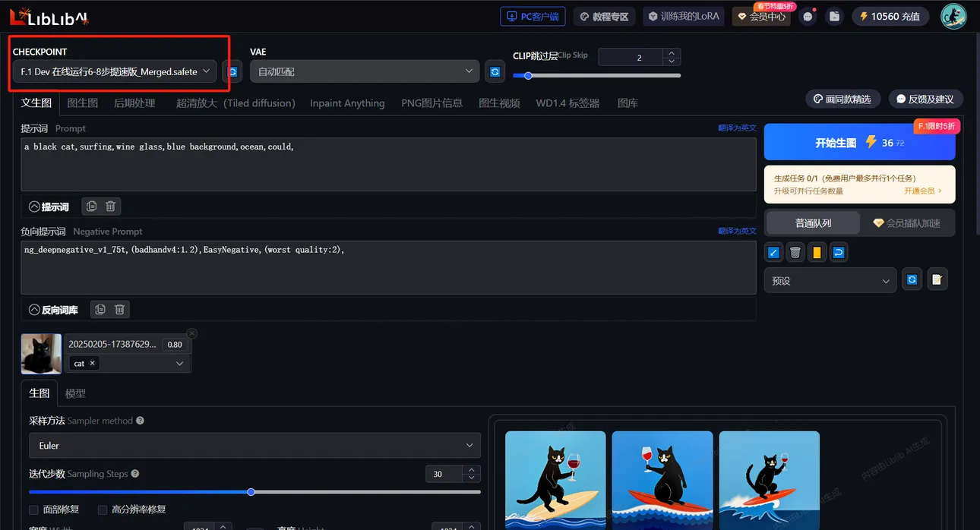
Task: Click the trash bin clear-settings icon
Action: point(795,253)
